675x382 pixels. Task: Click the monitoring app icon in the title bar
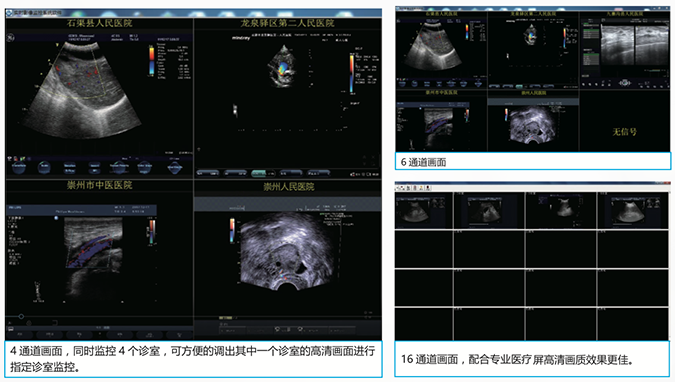click(x=9, y=12)
